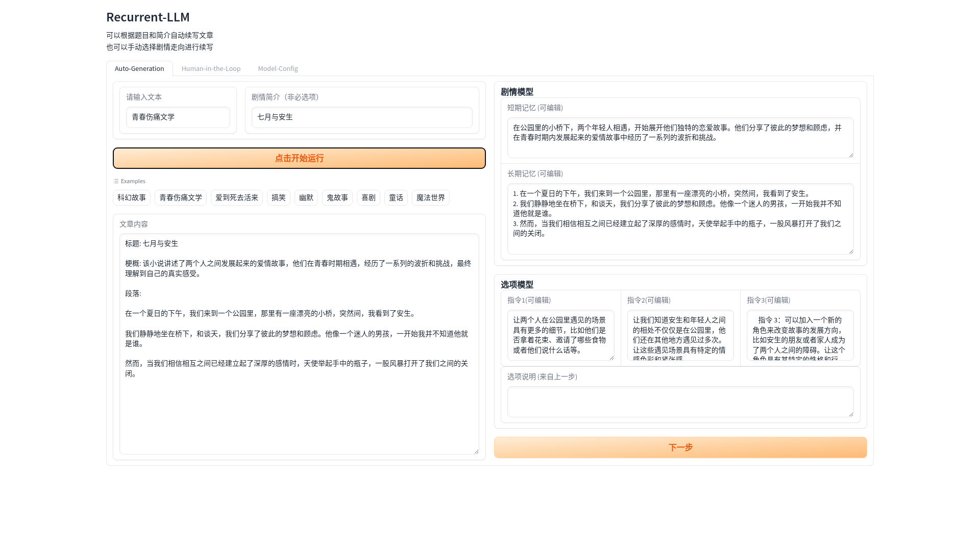
Task: Select the 幽默 example
Action: 306,197
